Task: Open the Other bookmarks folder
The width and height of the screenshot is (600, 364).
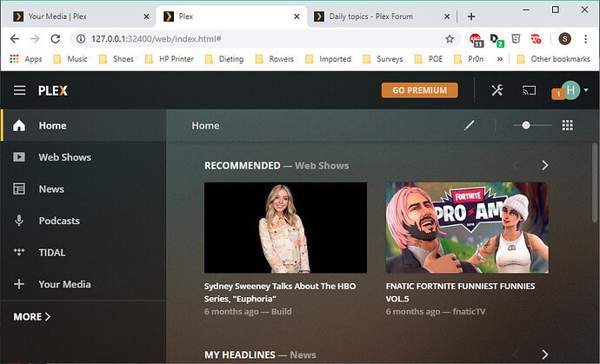Action: click(553, 59)
